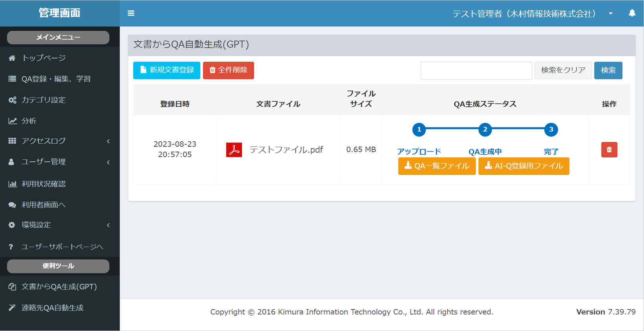Screen dimensions: 644x331
Task: Click step 3 circle 完了
Action: 551,129
